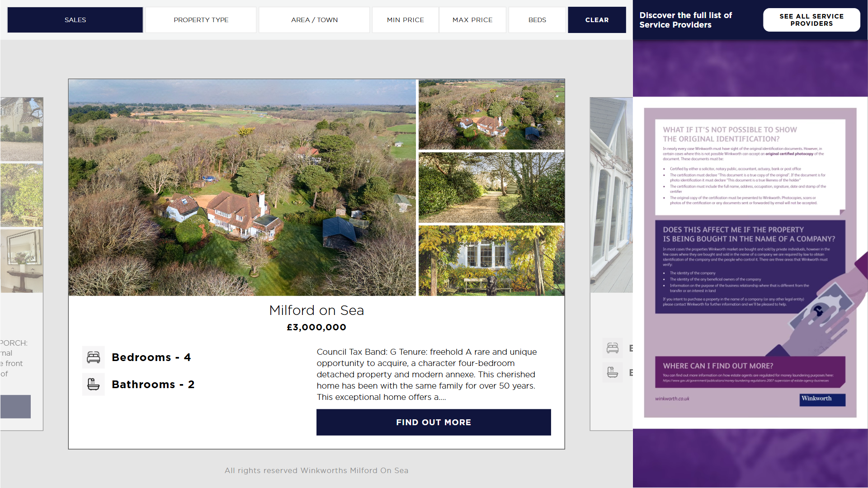Open the Sales filter dropdown
Image resolution: width=868 pixels, height=488 pixels.
75,20
